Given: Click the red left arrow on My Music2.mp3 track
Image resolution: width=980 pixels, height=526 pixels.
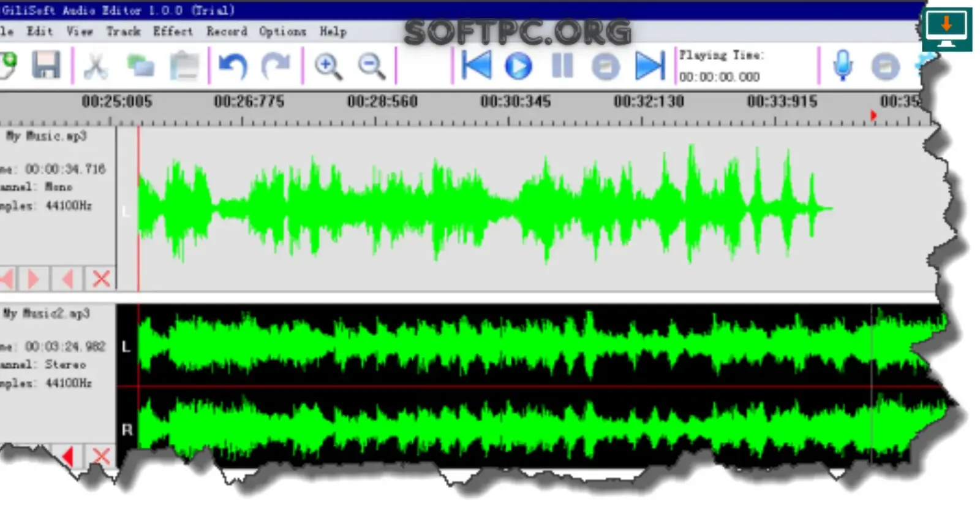Looking at the screenshot, I should 67,456.
